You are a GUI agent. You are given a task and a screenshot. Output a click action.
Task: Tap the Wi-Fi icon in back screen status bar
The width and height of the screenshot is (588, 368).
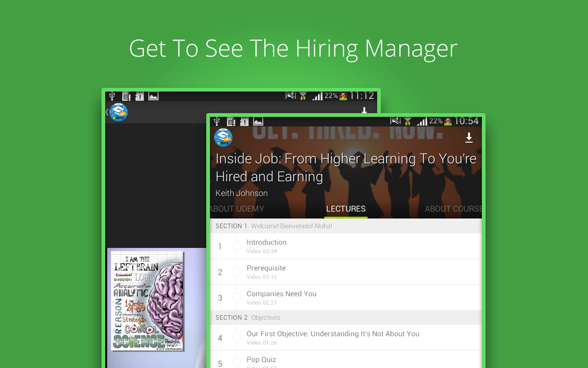303,96
